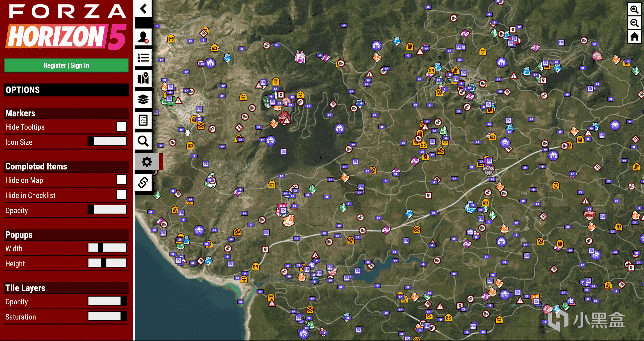Open the layers stack icon tab
This screenshot has width=644, height=341.
143,99
